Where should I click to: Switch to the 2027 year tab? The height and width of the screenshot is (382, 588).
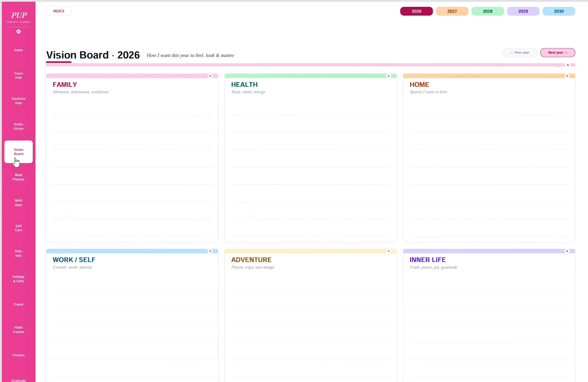[x=452, y=11]
